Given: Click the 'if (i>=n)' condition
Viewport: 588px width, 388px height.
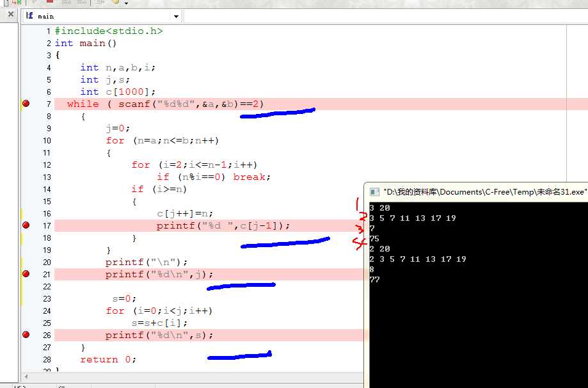Looking at the screenshot, I should point(159,189).
